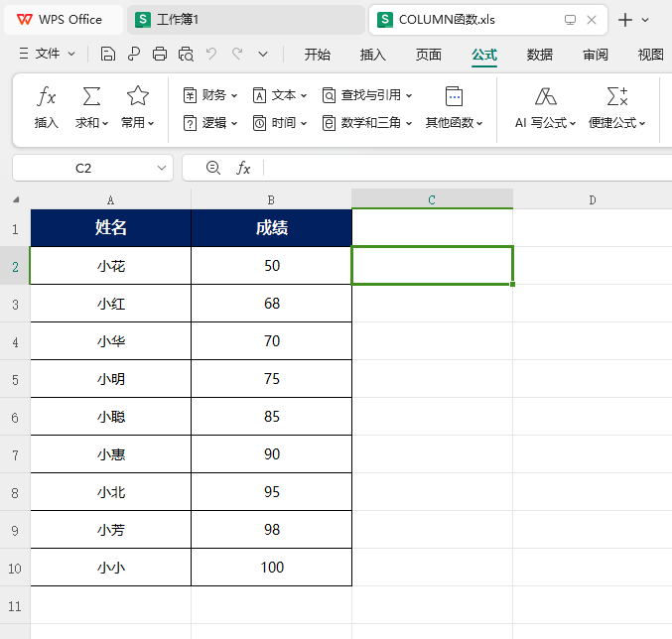Screen dimensions: 672x639
Task: Switch to the 视图 ribbon tab
Action: pyautogui.click(x=650, y=55)
